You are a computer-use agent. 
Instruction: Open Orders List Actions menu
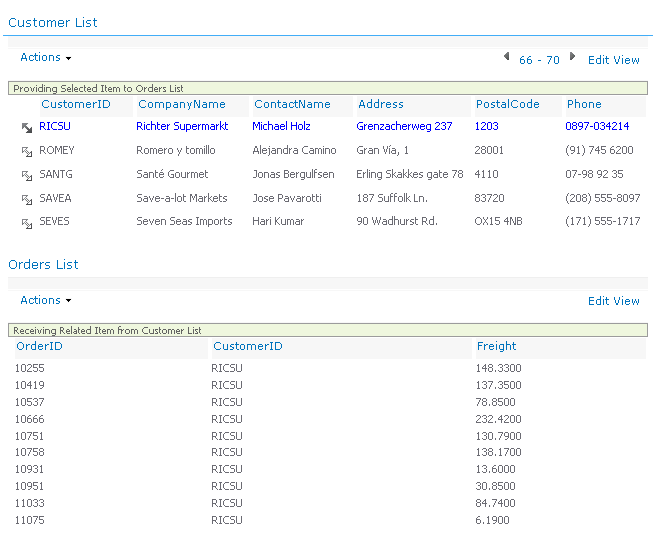(46, 300)
